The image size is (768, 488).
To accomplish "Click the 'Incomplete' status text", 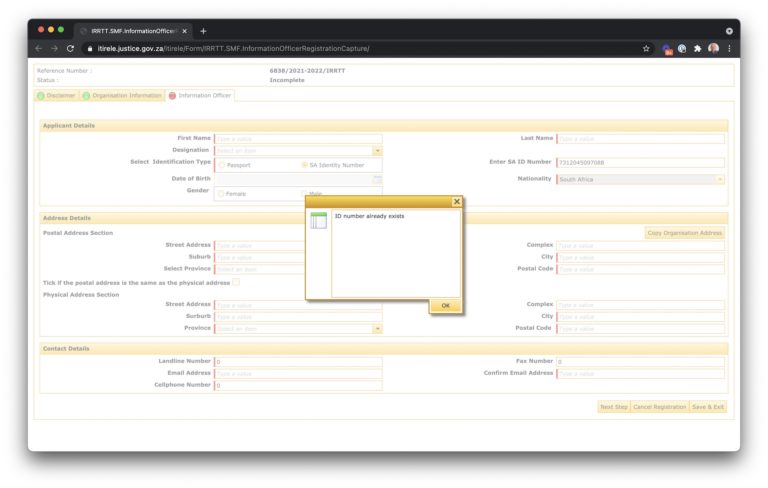I will [x=287, y=80].
